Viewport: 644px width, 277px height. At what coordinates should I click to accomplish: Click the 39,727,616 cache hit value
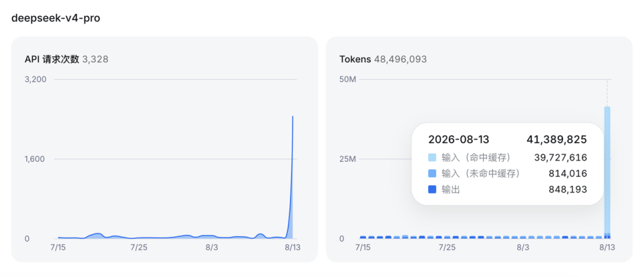561,158
